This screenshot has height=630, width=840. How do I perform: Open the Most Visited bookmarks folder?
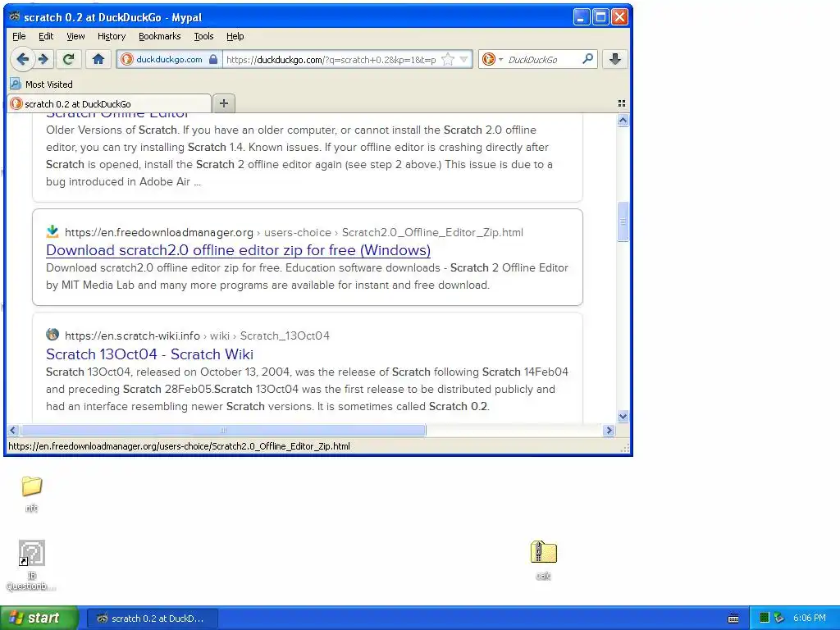point(41,84)
